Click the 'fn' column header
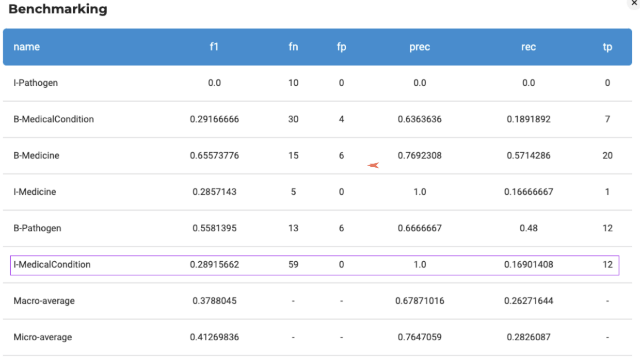The width and height of the screenshot is (640, 364). [293, 47]
